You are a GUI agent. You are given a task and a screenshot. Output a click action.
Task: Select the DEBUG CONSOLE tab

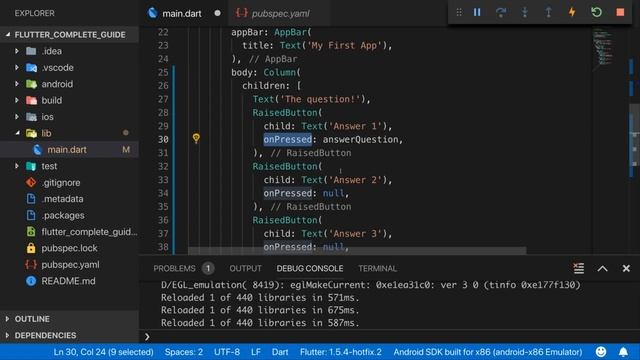click(310, 268)
